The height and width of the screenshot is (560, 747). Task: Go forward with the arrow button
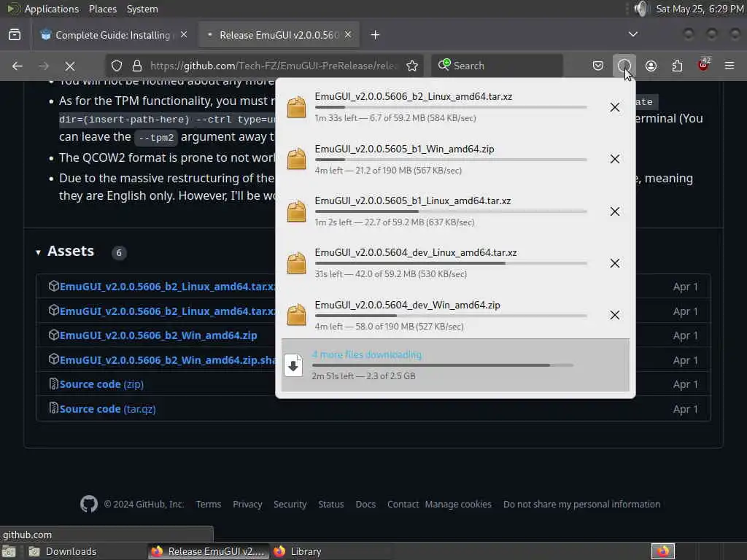(44, 66)
